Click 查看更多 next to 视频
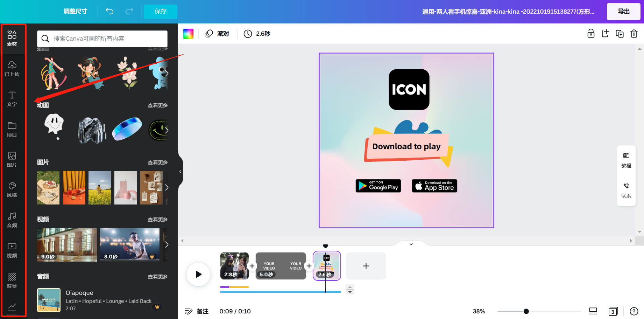This screenshot has height=319, width=644. click(x=158, y=220)
